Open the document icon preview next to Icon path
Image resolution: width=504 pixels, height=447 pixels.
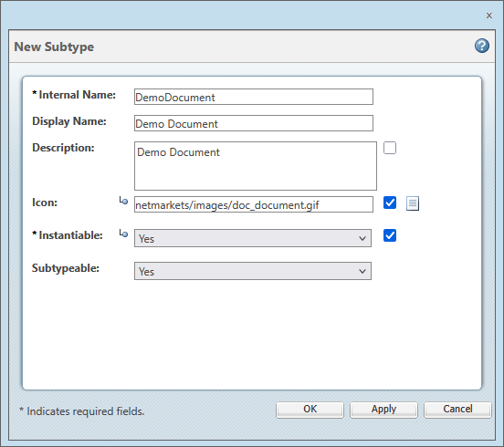point(413,203)
